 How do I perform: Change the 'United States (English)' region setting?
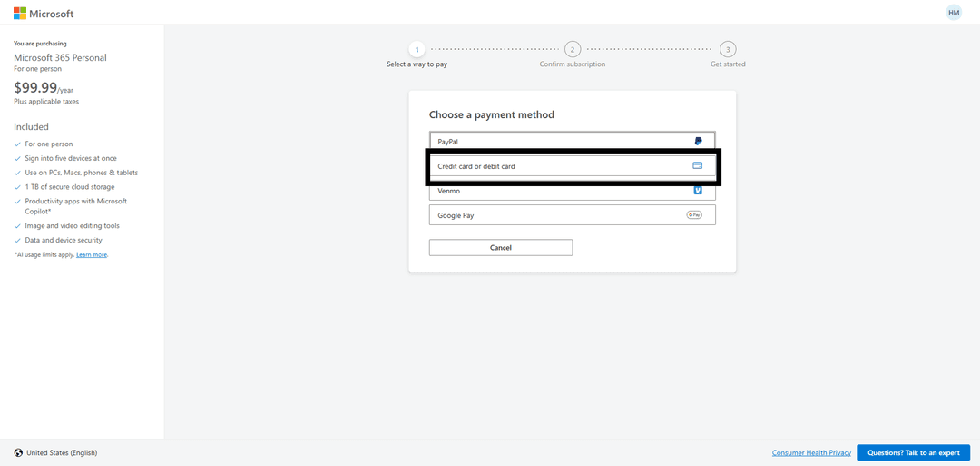[x=62, y=452]
